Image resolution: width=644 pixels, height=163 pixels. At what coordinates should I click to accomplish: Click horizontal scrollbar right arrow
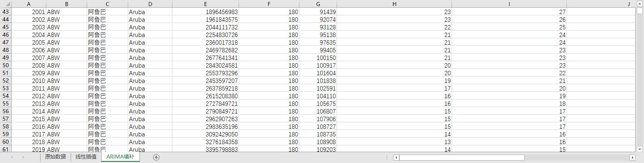[632, 157]
